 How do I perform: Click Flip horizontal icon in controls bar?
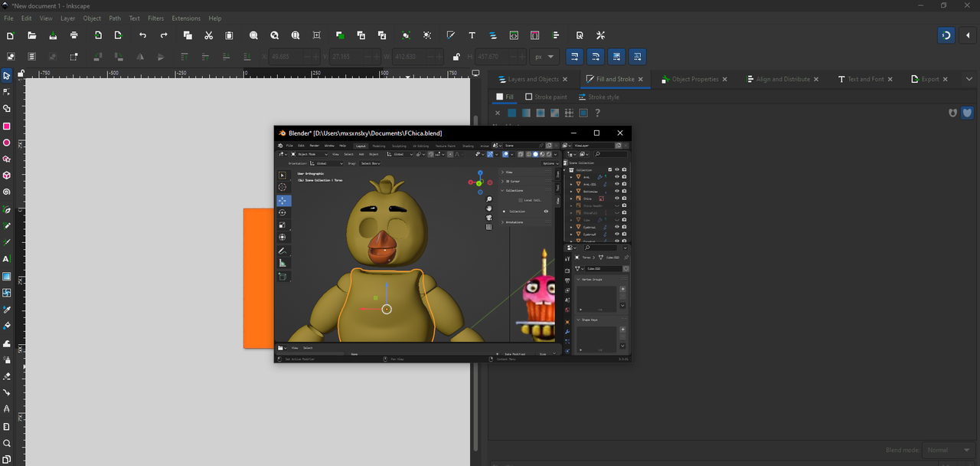[x=140, y=57]
